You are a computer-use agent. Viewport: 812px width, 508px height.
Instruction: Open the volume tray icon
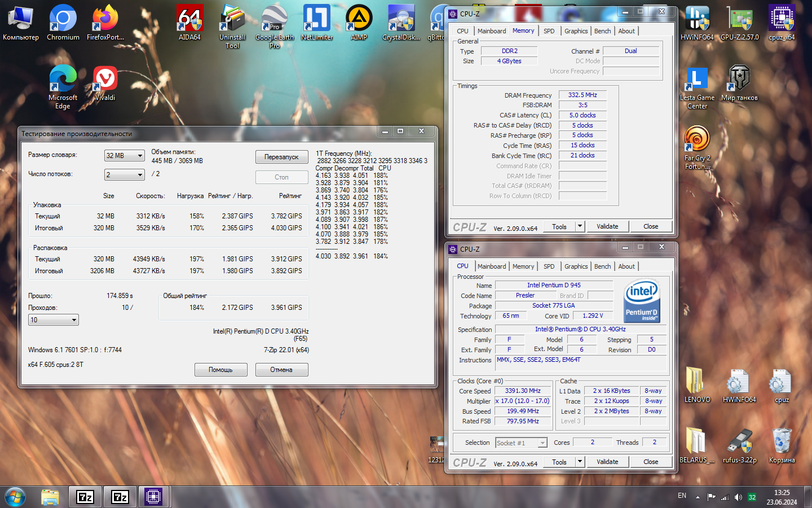point(738,497)
